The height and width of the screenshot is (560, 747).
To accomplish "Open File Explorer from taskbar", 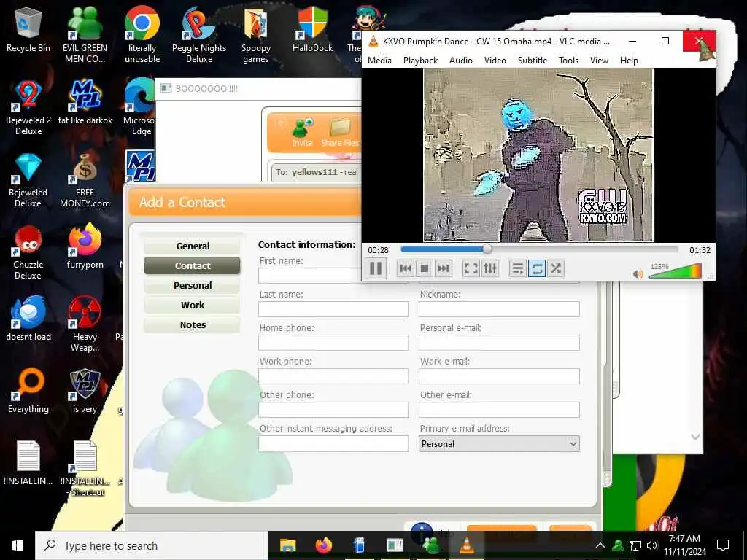I will (x=287, y=545).
